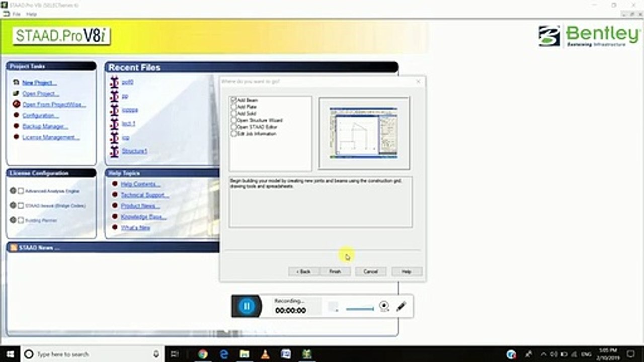
Task: Click the bullet icon beside Configuration
Action: pos(16,116)
